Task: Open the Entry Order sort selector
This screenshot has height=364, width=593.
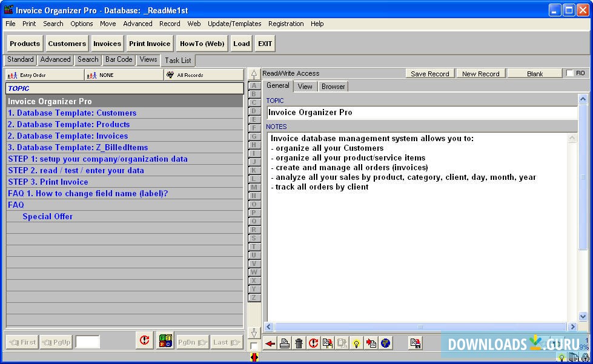Action: (x=45, y=75)
